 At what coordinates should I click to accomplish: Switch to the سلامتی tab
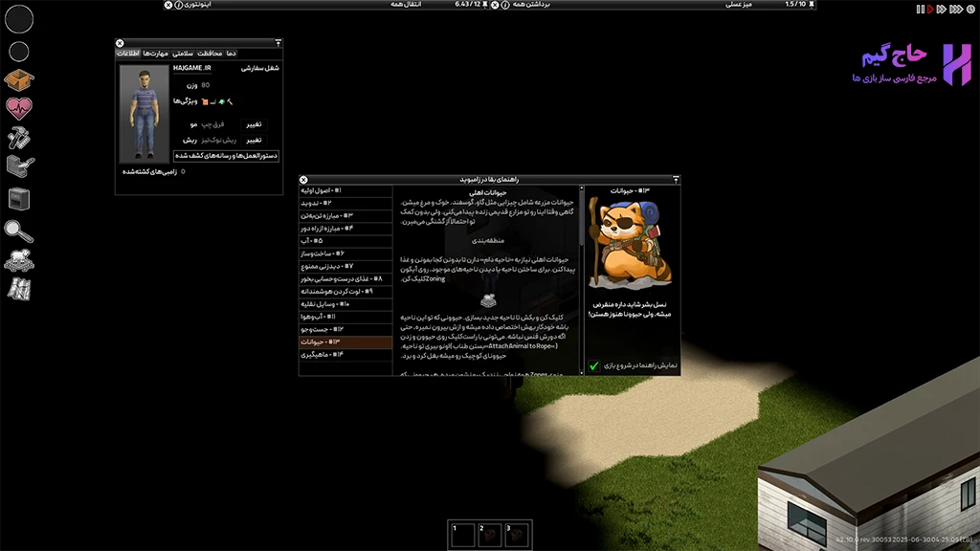point(183,54)
